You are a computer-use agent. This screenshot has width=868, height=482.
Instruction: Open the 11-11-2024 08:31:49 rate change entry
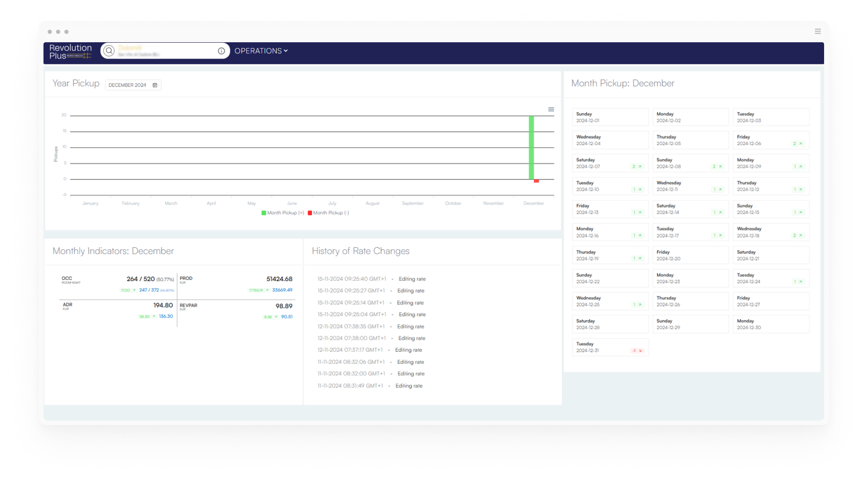pos(370,386)
